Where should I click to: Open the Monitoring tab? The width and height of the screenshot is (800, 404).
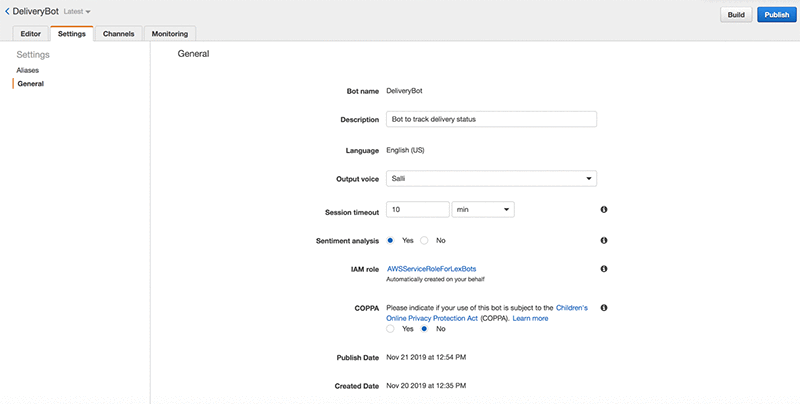click(169, 34)
